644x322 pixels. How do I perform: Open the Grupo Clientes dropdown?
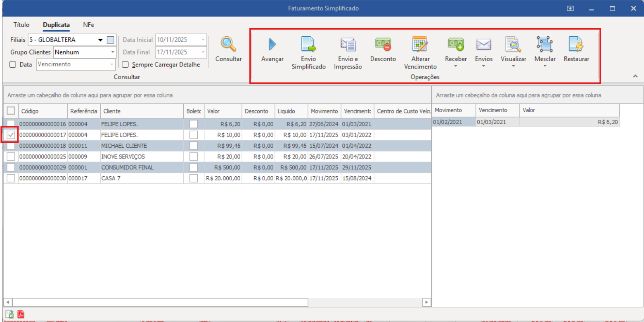coord(113,52)
